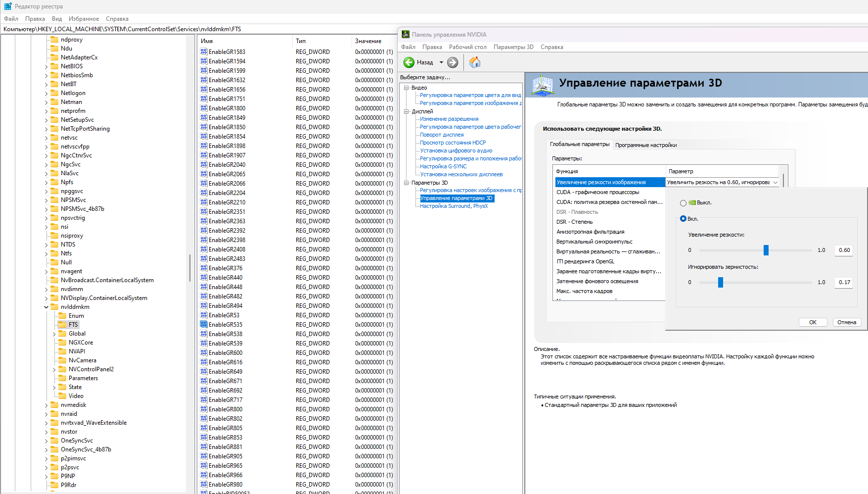868x494 pixels.
Task: Click the DWORD icon for EnableGR2210
Action: 204,202
